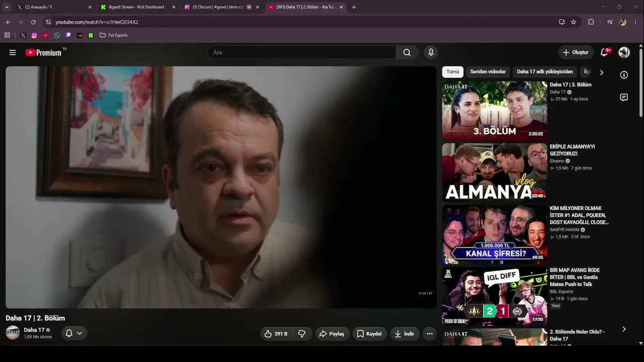Select the Seriden videolar filter chip
The width and height of the screenshot is (644, 362).
point(488,72)
